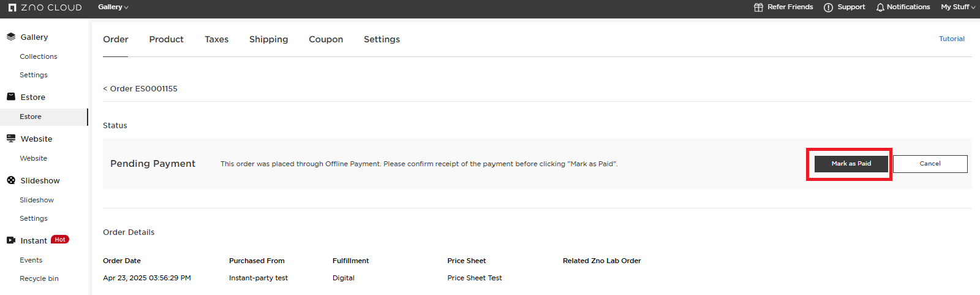Open the Shipping tab
The width and height of the screenshot is (980, 295).
point(268,39)
